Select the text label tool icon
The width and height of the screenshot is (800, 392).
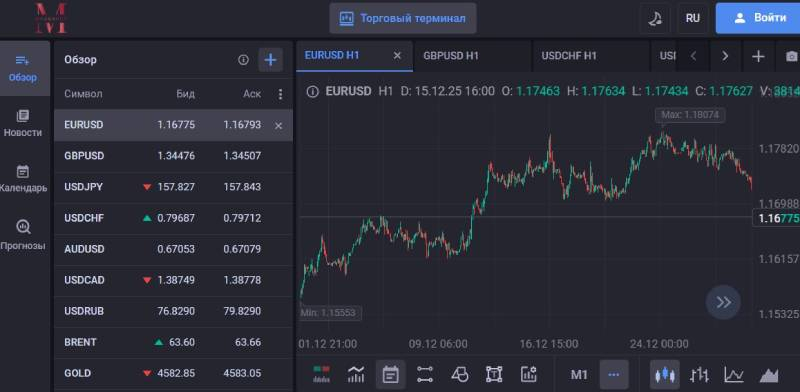494,375
